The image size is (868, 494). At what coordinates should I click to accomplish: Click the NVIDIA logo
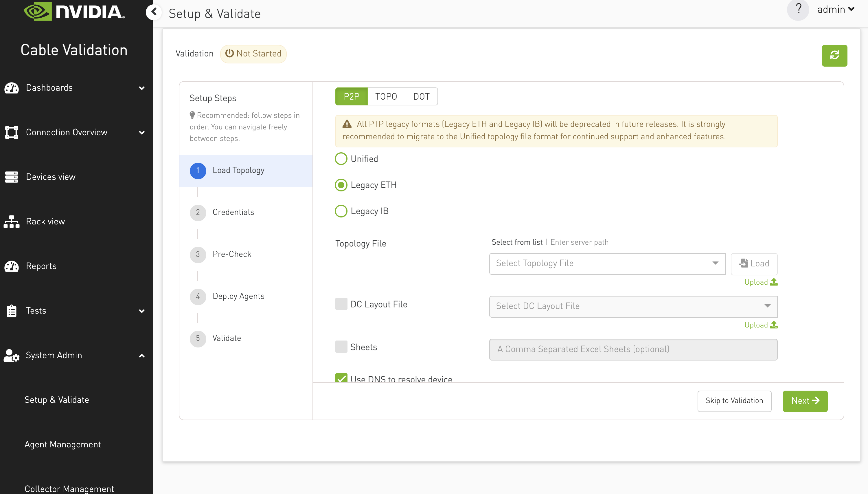(x=74, y=11)
